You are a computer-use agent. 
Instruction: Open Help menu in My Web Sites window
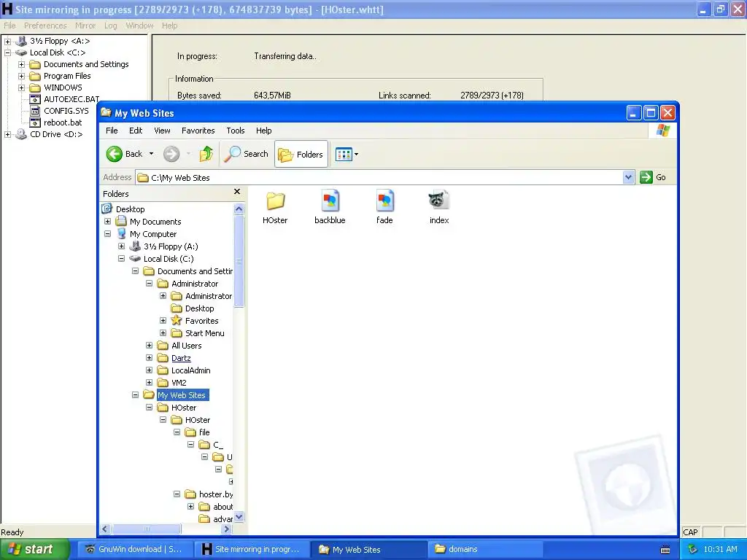tap(263, 131)
